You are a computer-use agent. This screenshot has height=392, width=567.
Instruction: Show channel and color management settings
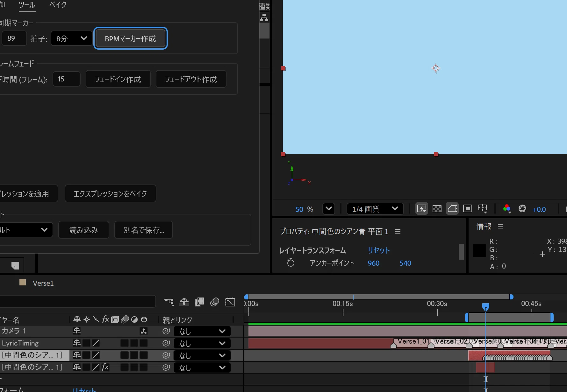(x=507, y=209)
